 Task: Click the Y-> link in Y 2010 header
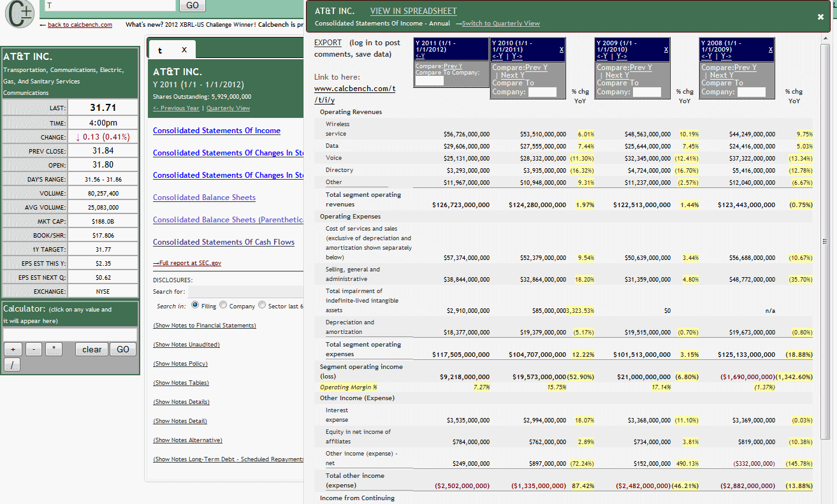pyautogui.click(x=518, y=56)
